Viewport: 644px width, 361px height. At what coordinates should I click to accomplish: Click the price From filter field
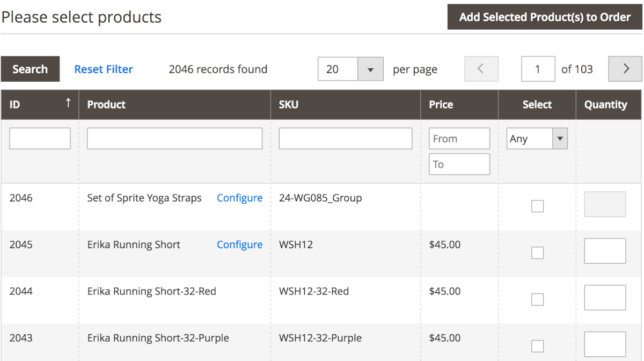coord(459,139)
